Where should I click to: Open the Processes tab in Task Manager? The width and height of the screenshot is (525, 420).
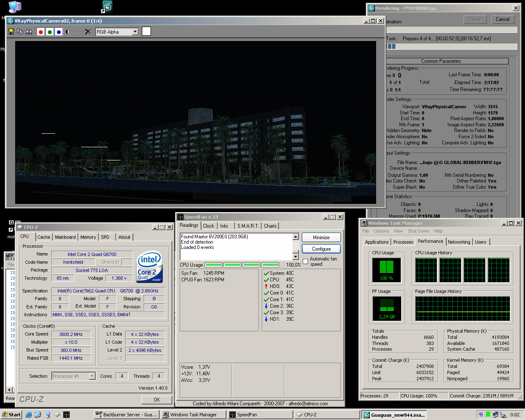403,242
